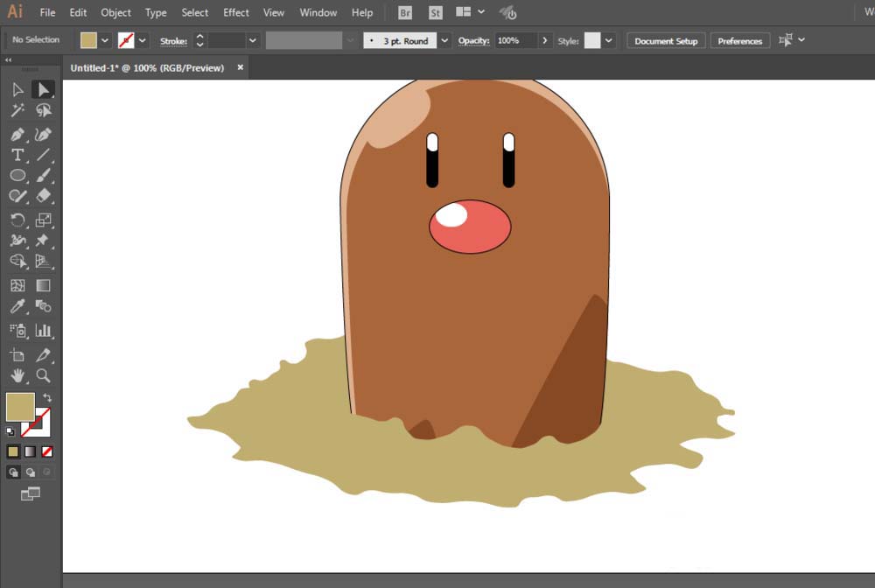Open the Style dropdown arrow

tap(608, 41)
